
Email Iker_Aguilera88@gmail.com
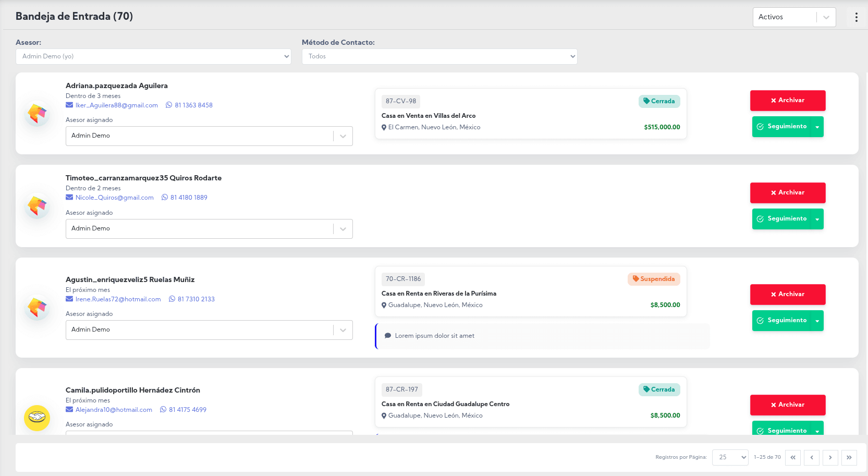coord(116,105)
